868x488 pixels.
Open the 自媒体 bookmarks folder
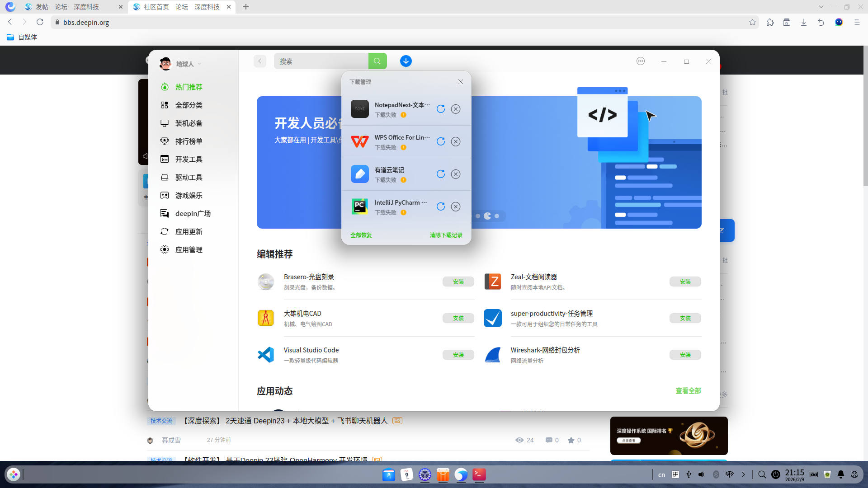coord(23,37)
